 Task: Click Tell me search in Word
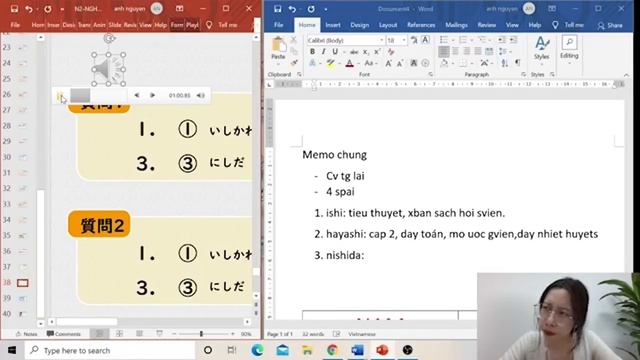(569, 25)
